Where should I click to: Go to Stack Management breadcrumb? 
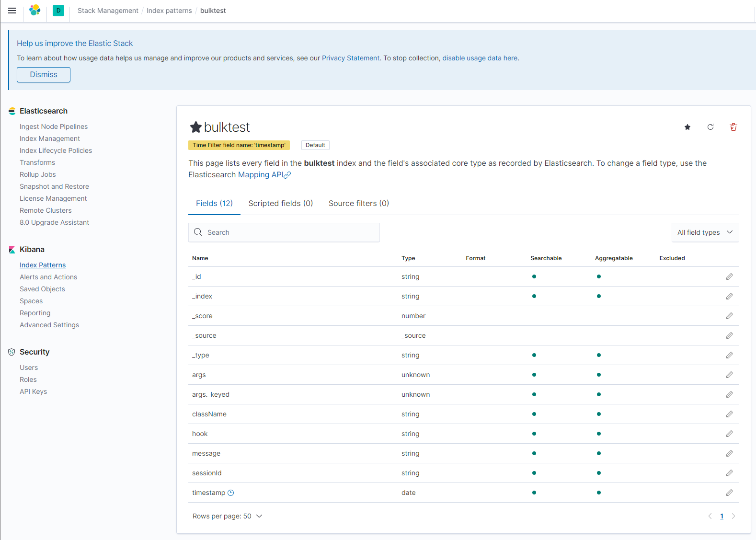tap(108, 11)
